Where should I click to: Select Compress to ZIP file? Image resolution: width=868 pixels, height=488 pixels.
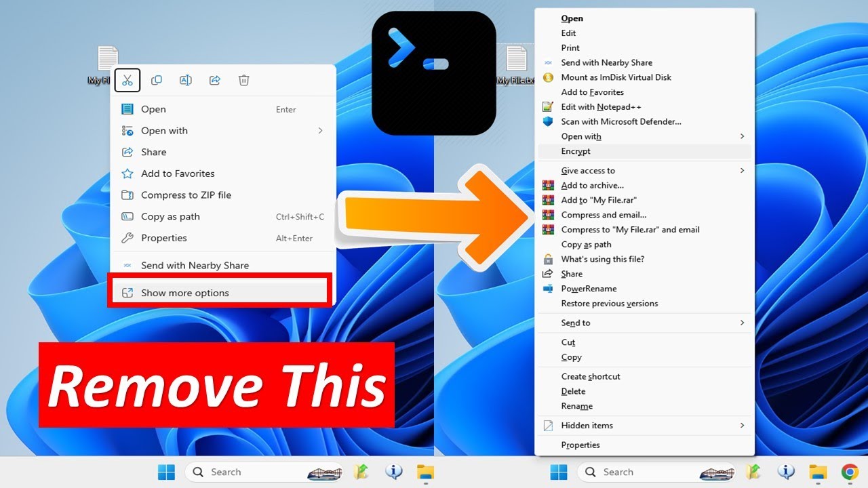[223, 195]
